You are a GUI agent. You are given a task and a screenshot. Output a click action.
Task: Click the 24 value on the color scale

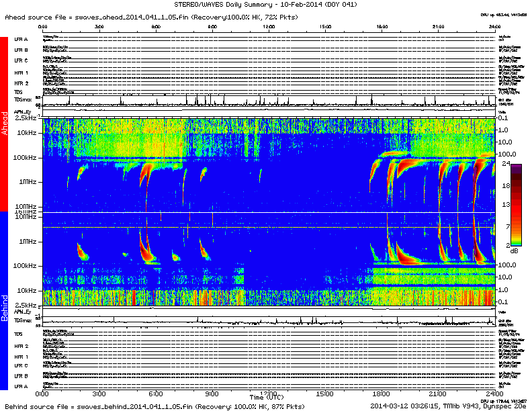506,164
